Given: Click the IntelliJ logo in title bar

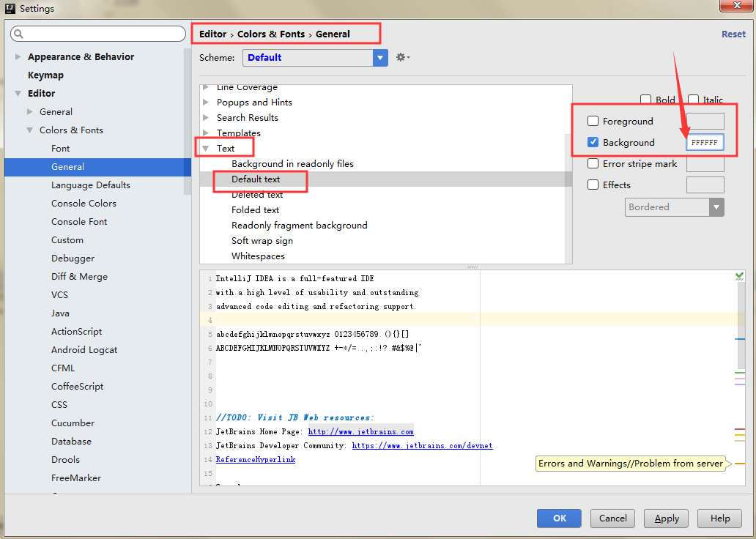Looking at the screenshot, I should point(10,8).
